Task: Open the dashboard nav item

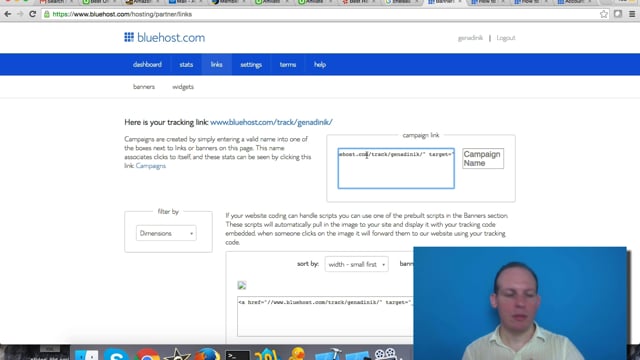Action: coord(147,64)
